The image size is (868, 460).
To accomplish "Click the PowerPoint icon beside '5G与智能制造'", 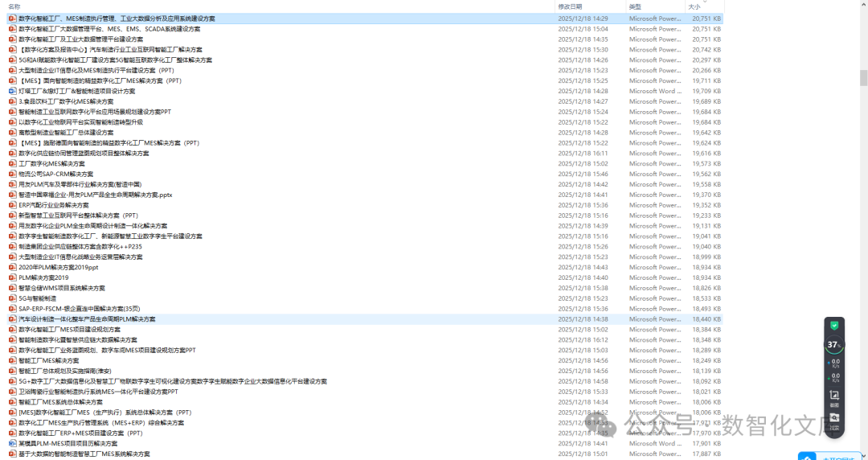I will coord(12,298).
